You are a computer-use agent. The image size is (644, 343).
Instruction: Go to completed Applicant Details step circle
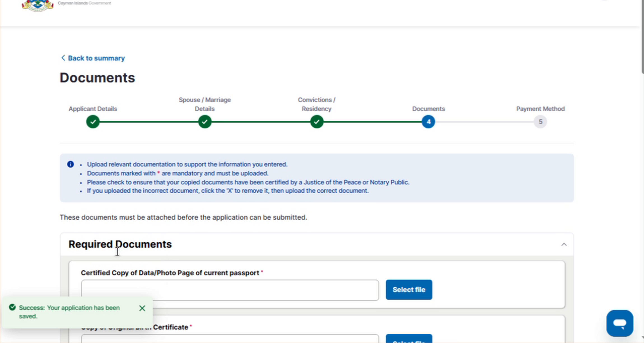tap(93, 122)
